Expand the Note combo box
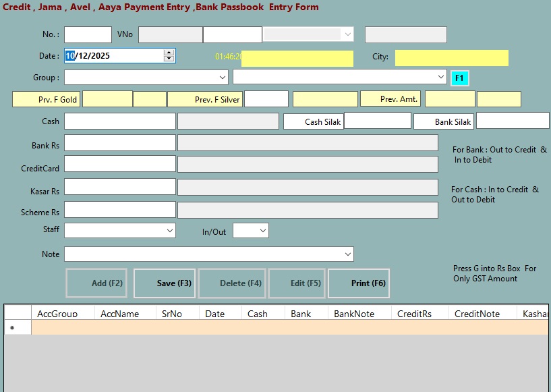551x392 pixels. (348, 254)
